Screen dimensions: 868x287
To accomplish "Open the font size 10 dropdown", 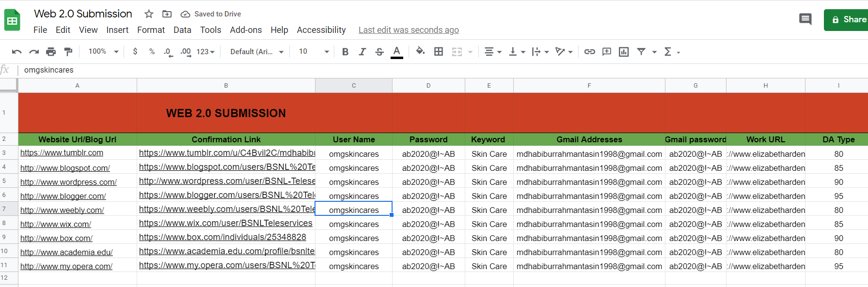I will click(x=313, y=52).
